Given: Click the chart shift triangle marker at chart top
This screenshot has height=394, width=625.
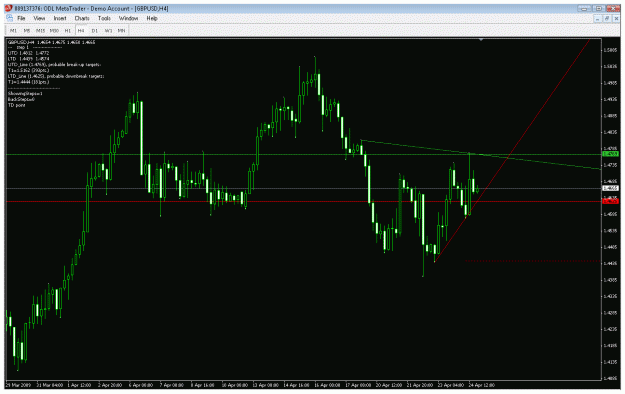Looking at the screenshot, I should click(x=481, y=39).
